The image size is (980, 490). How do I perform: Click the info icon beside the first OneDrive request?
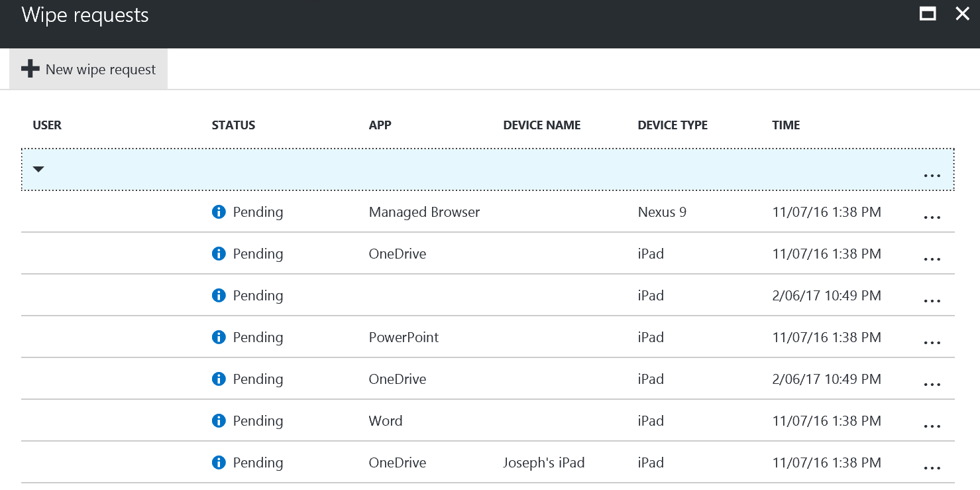(219, 253)
